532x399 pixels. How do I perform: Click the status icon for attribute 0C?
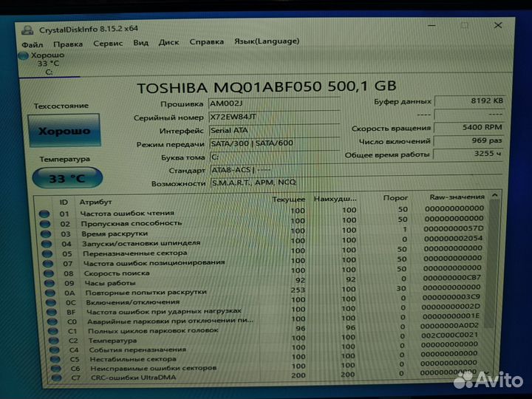(x=51, y=303)
